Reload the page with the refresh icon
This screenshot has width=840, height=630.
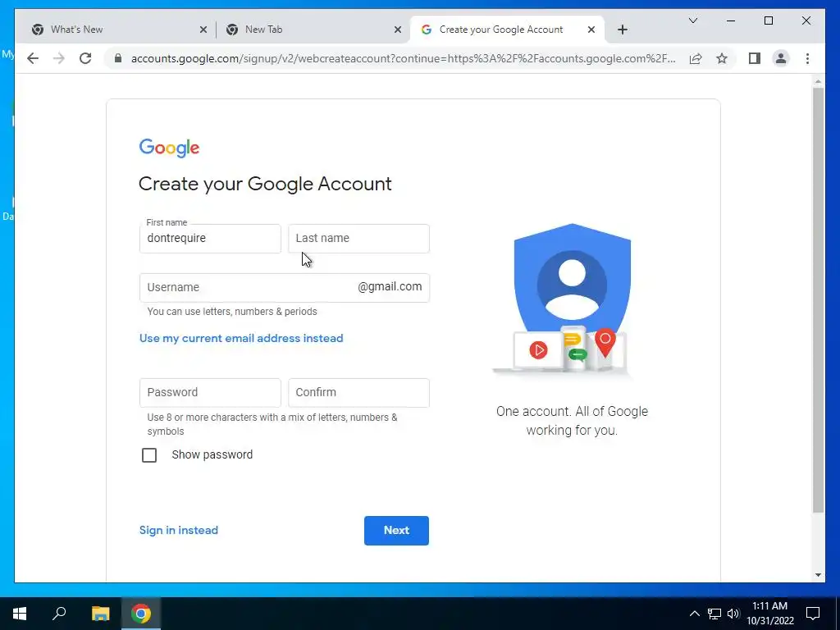tap(85, 58)
